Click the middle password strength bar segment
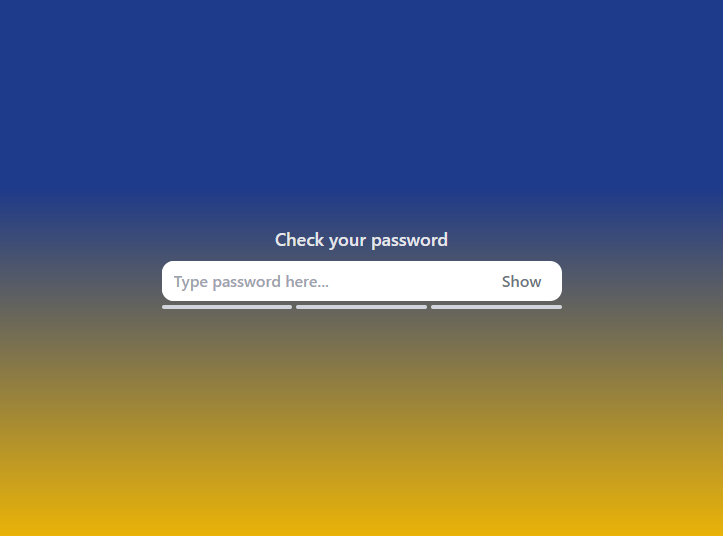This screenshot has height=536, width=723. tap(362, 307)
